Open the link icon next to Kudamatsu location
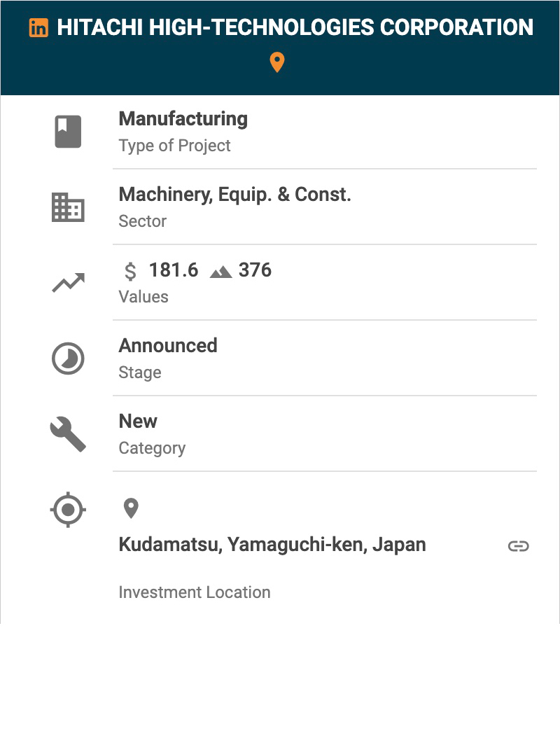The width and height of the screenshot is (560, 738). tap(518, 546)
